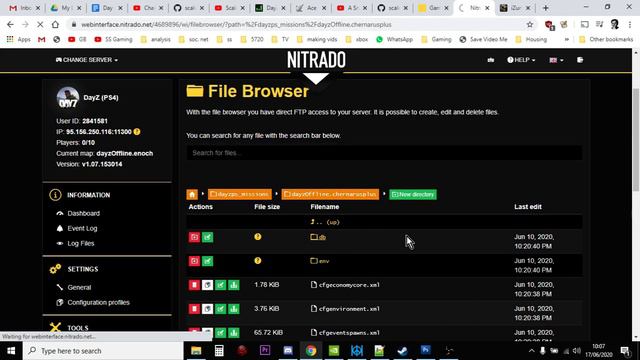Viewport: 640px width, 360px height.
Task: Delete the db folder with red icon
Action: point(194,237)
